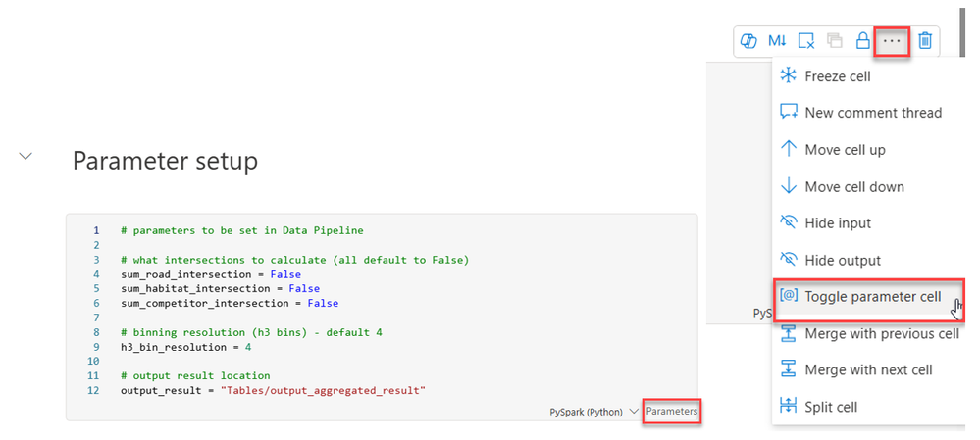Screen dimensions: 980x440
Task: Toggle Hide input for the cell
Action: [837, 223]
